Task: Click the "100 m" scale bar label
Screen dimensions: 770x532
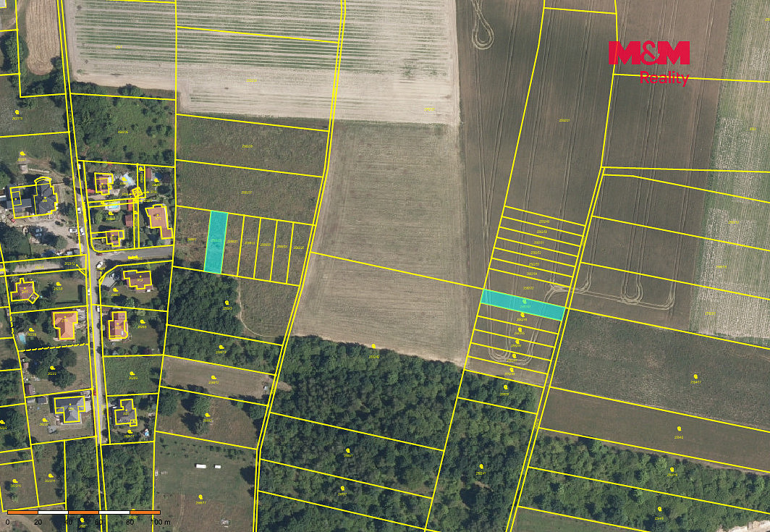Action: (x=160, y=522)
